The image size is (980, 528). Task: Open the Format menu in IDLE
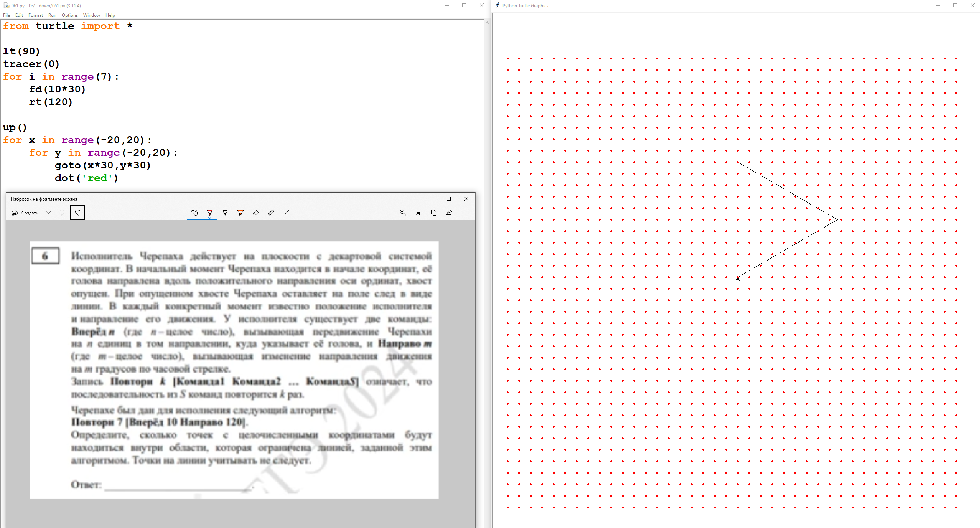tap(35, 15)
